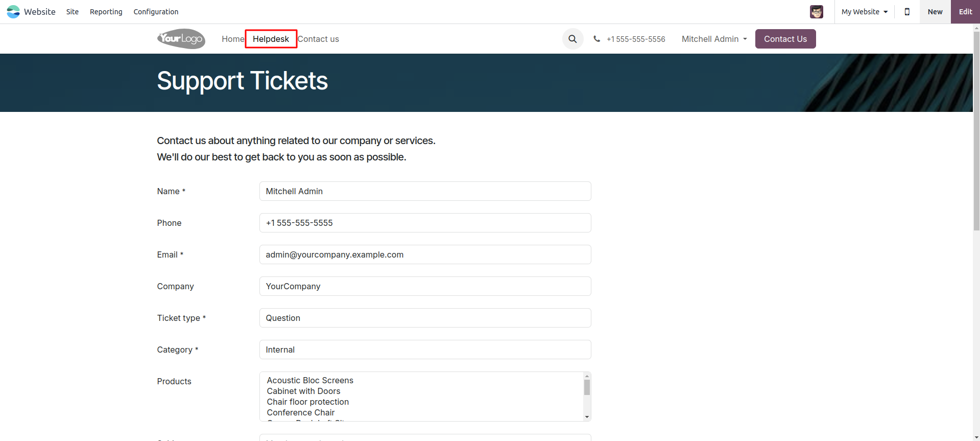Screen dimensions: 980x441
Task: Open the Reporting menu
Action: point(106,12)
